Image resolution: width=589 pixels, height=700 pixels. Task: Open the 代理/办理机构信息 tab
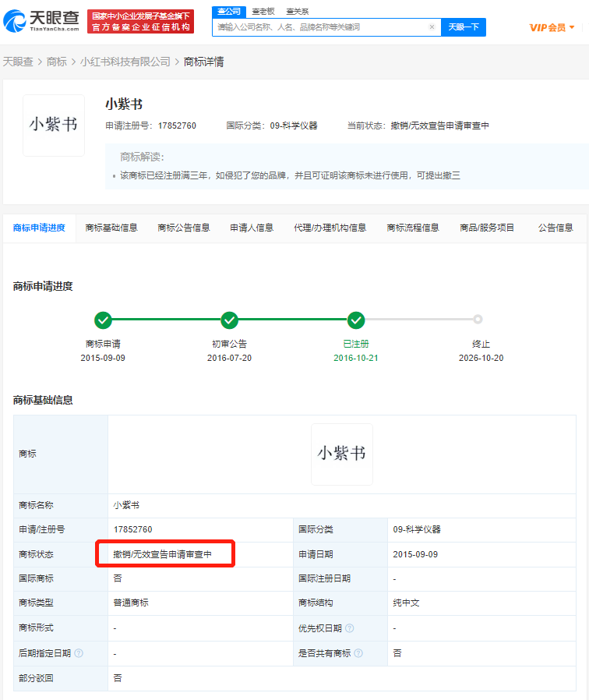click(330, 228)
